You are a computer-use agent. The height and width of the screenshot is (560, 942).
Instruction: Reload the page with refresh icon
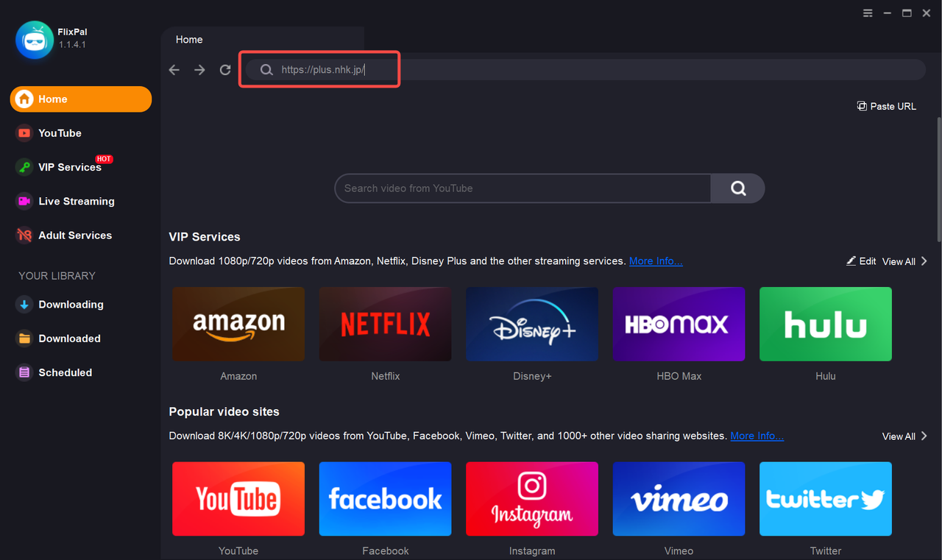pyautogui.click(x=225, y=70)
